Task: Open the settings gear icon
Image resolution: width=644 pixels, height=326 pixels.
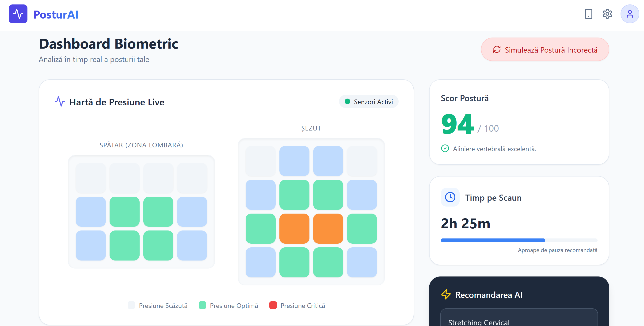Action: tap(607, 14)
